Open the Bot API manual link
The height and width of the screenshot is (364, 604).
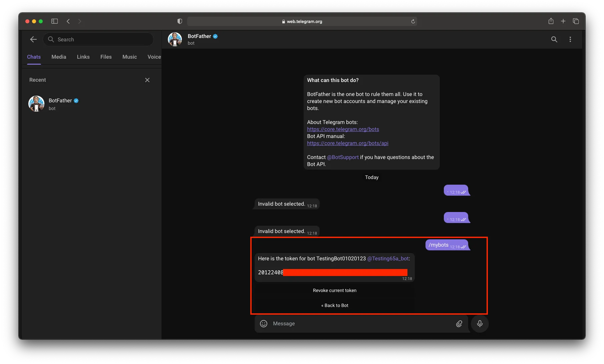tap(348, 143)
